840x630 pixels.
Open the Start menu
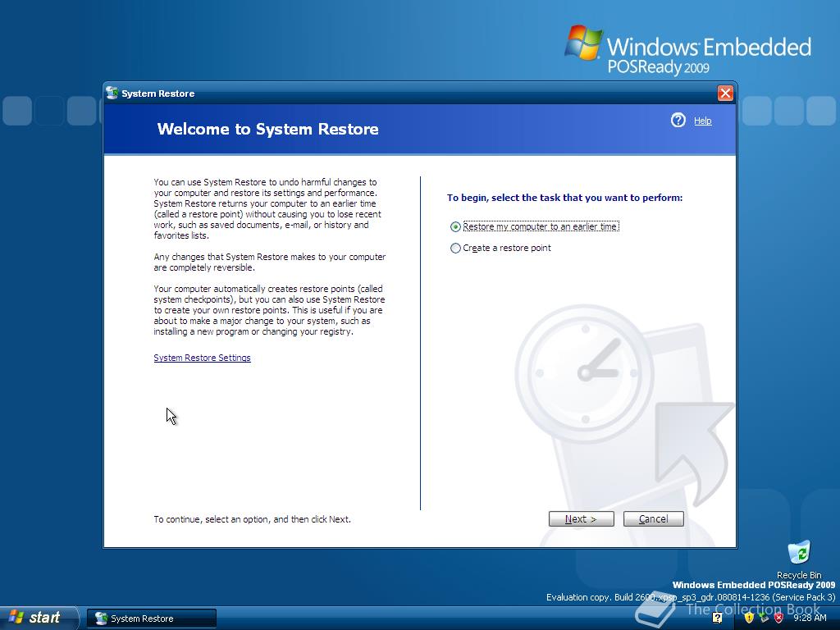[38, 618]
